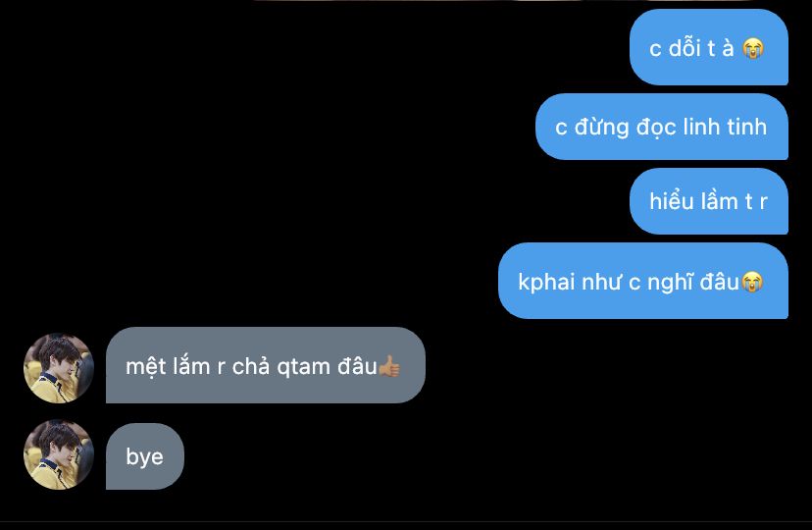Click the thumbs-up emoji in the gray message

pos(389,366)
